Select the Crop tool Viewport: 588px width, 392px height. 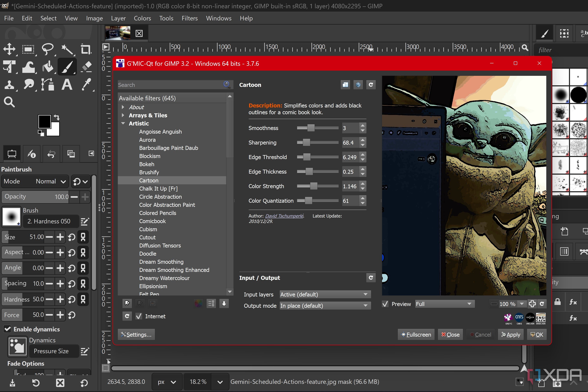point(86,49)
